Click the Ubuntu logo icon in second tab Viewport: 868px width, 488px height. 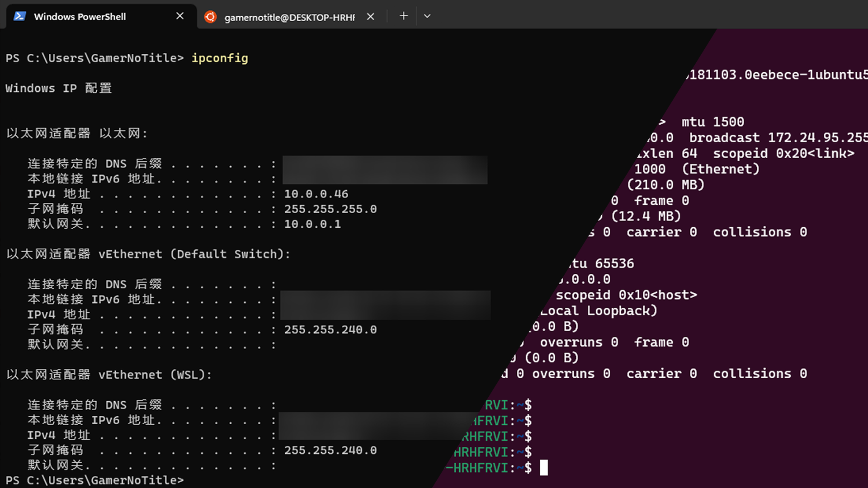click(x=210, y=17)
